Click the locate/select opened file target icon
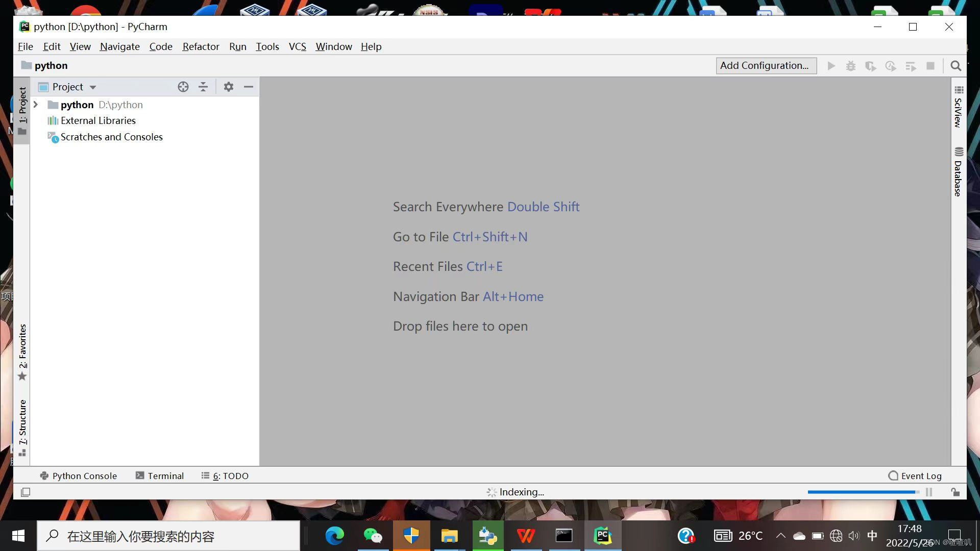The image size is (980, 551). [x=183, y=87]
